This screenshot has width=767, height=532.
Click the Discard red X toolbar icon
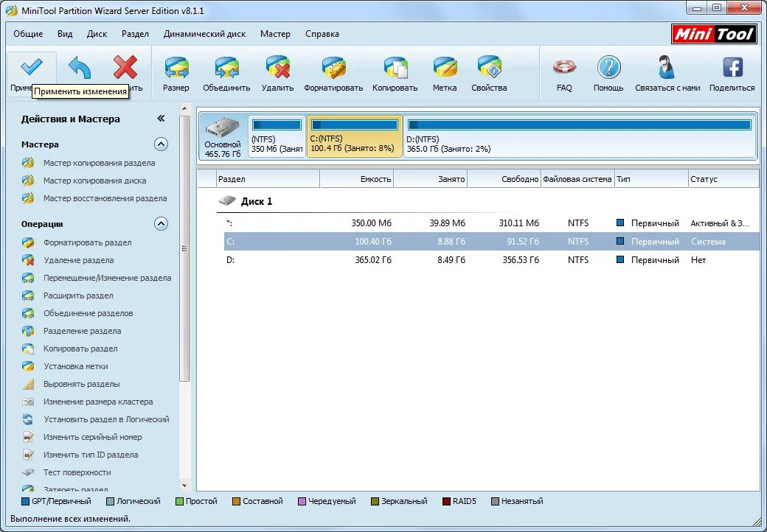(x=125, y=67)
